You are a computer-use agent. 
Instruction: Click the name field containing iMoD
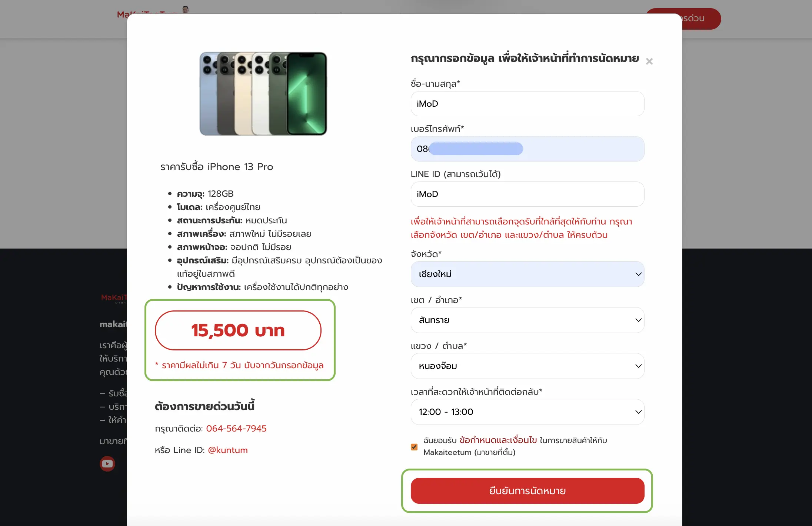pos(527,104)
